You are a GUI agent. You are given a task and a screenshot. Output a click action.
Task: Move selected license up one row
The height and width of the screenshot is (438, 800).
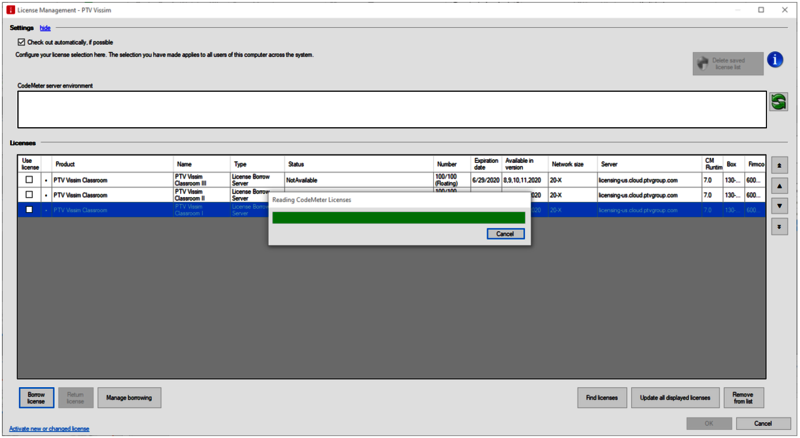click(x=780, y=186)
